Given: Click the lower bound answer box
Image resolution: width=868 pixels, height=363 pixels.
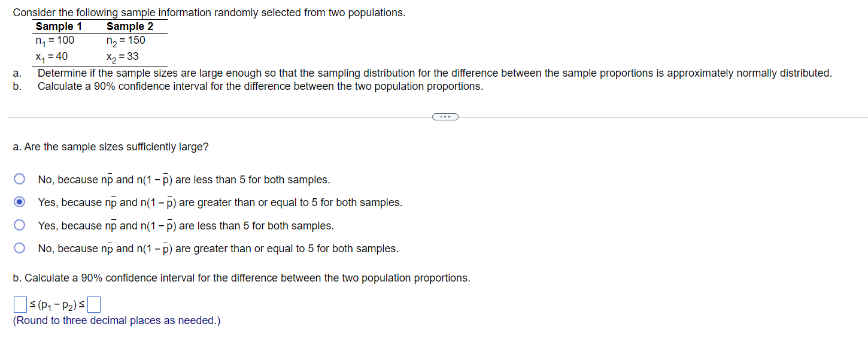Looking at the screenshot, I should [x=19, y=304].
